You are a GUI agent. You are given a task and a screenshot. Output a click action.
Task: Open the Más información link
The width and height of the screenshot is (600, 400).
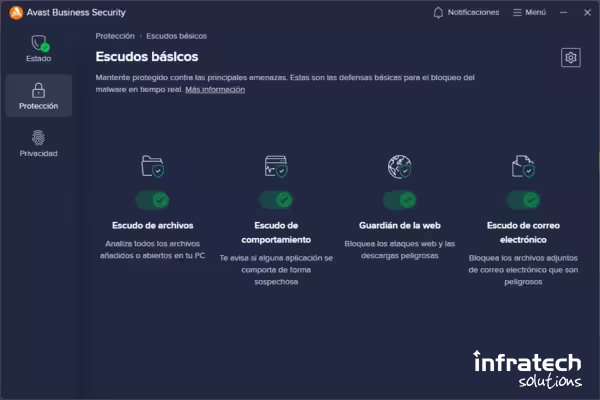click(215, 90)
